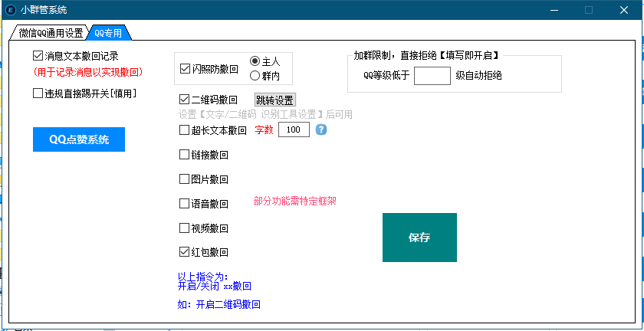Minimize the 小群管系统 window

(554, 10)
